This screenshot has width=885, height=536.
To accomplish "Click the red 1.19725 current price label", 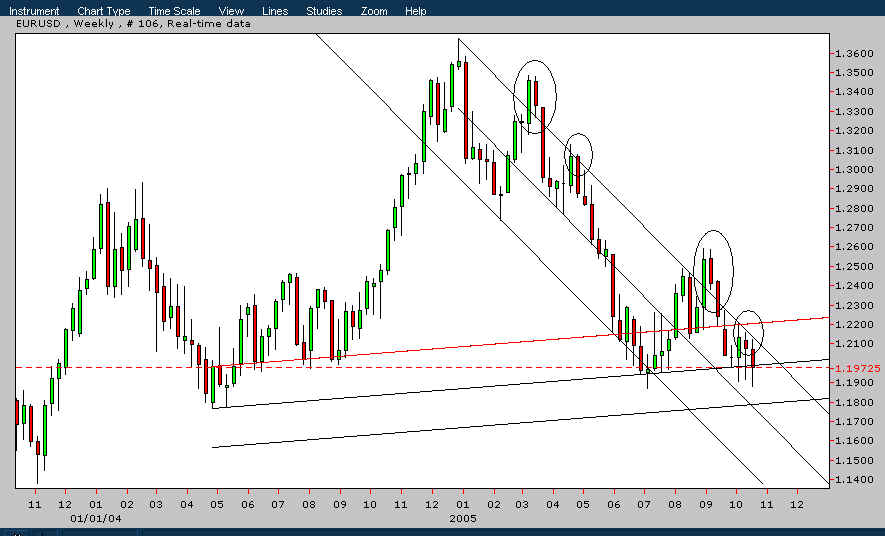I will [x=858, y=368].
